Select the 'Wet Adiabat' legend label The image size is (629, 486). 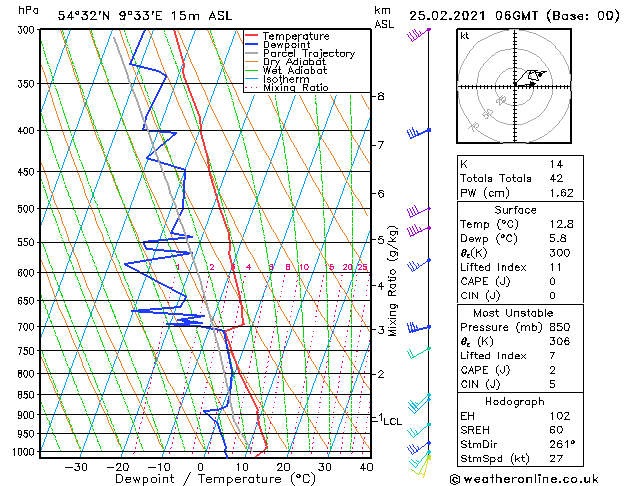(x=295, y=71)
